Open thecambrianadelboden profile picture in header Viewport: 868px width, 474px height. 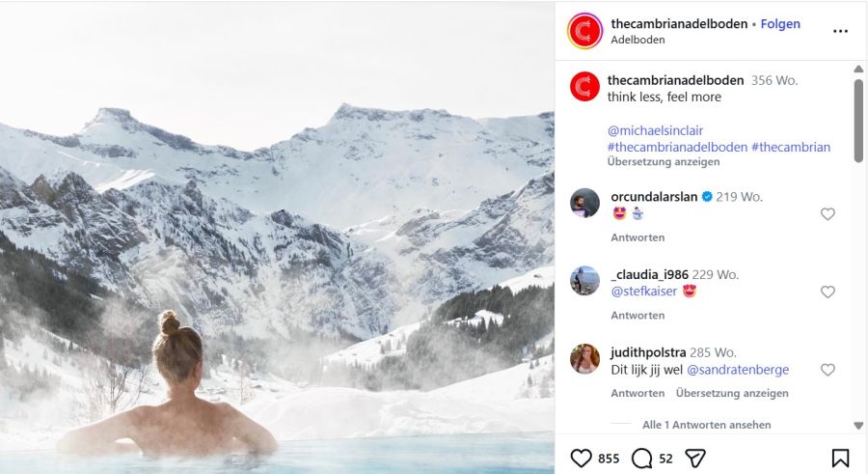[585, 31]
